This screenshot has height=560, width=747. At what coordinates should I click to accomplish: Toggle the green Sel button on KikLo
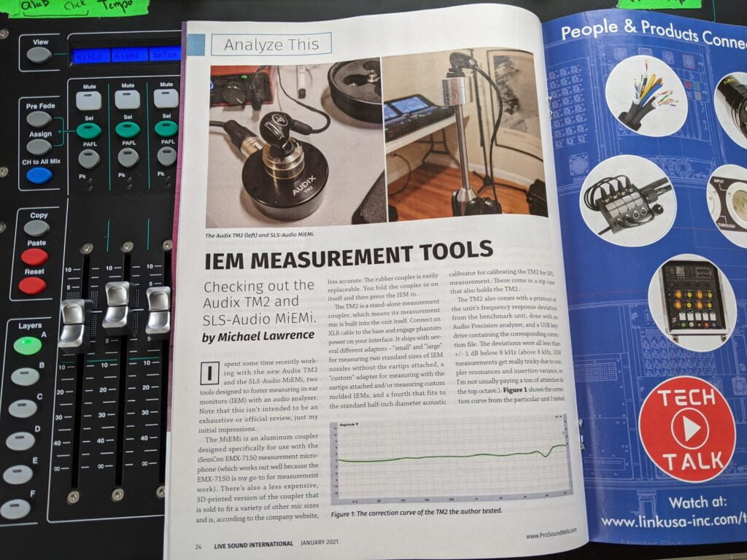(x=88, y=131)
